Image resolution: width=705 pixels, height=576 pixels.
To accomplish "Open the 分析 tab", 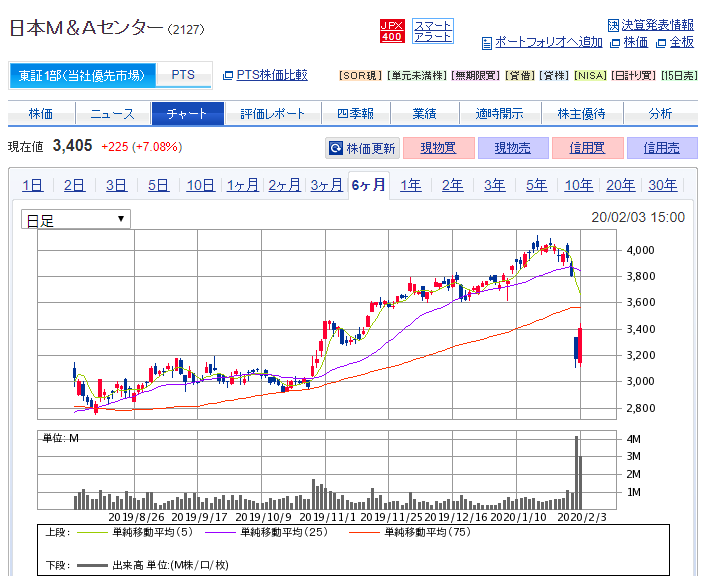I will (660, 114).
